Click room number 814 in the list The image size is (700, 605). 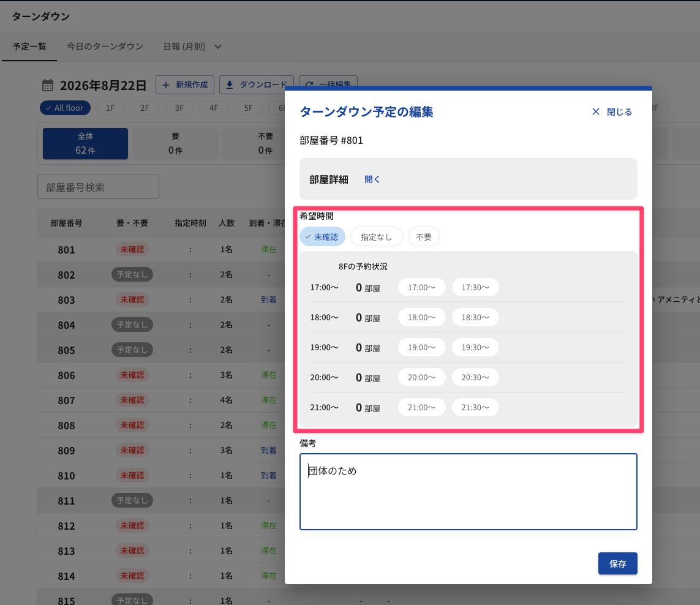(x=66, y=576)
